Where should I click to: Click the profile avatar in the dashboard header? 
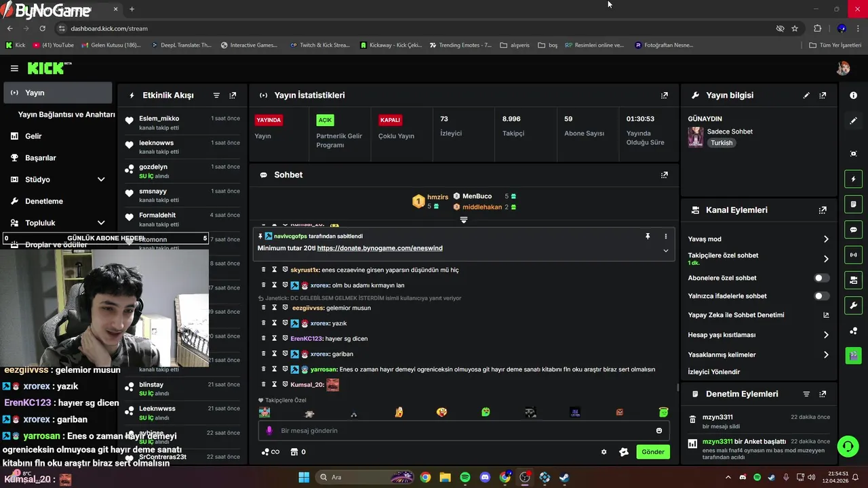tap(843, 68)
